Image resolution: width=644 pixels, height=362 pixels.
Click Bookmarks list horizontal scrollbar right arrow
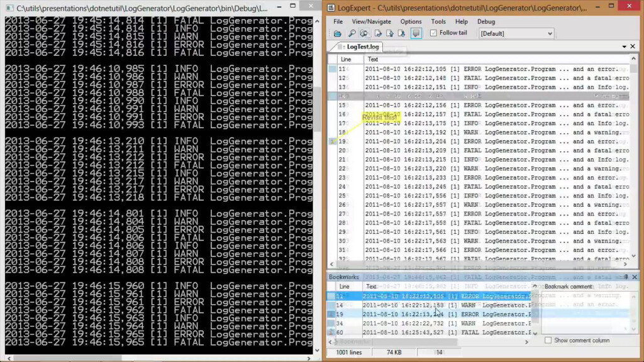coord(526,341)
